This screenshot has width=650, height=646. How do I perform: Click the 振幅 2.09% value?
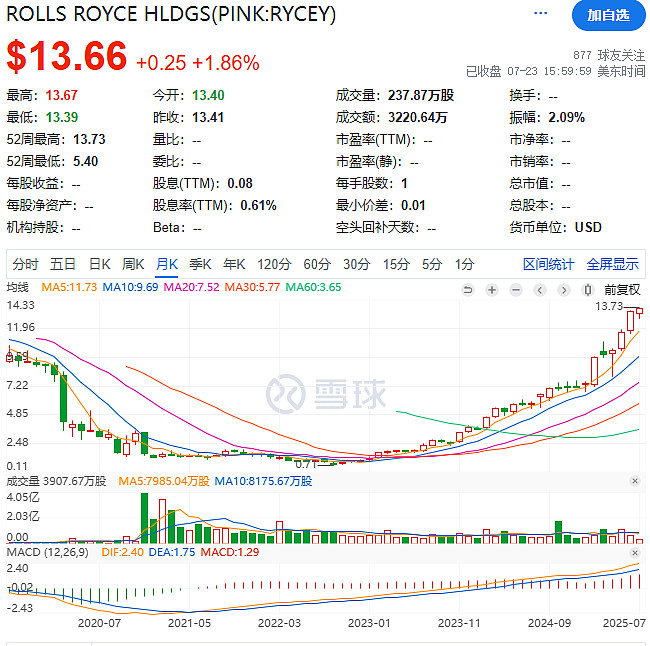(x=566, y=117)
